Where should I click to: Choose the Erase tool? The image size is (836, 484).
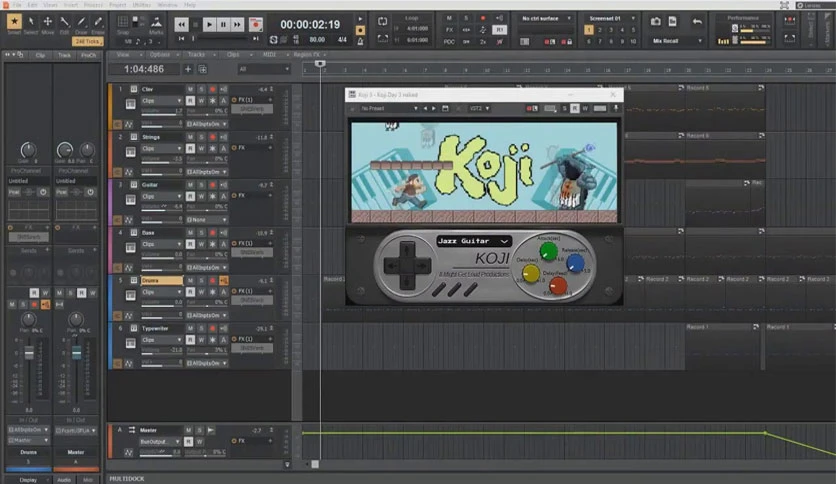[98, 22]
